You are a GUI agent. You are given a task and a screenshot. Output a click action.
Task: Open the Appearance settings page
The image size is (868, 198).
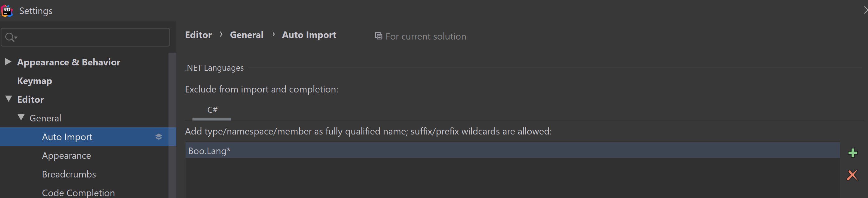(67, 155)
